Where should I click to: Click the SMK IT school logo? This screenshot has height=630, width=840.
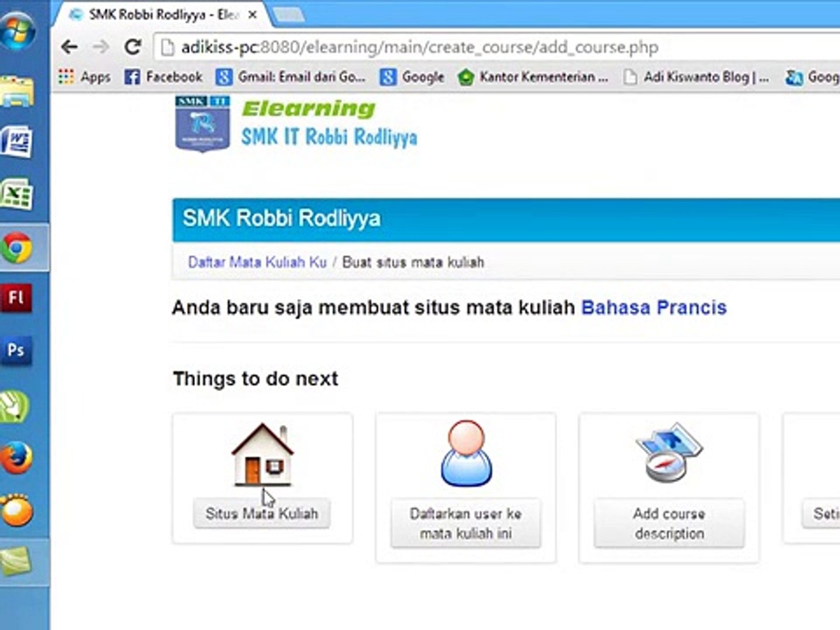coord(202,124)
